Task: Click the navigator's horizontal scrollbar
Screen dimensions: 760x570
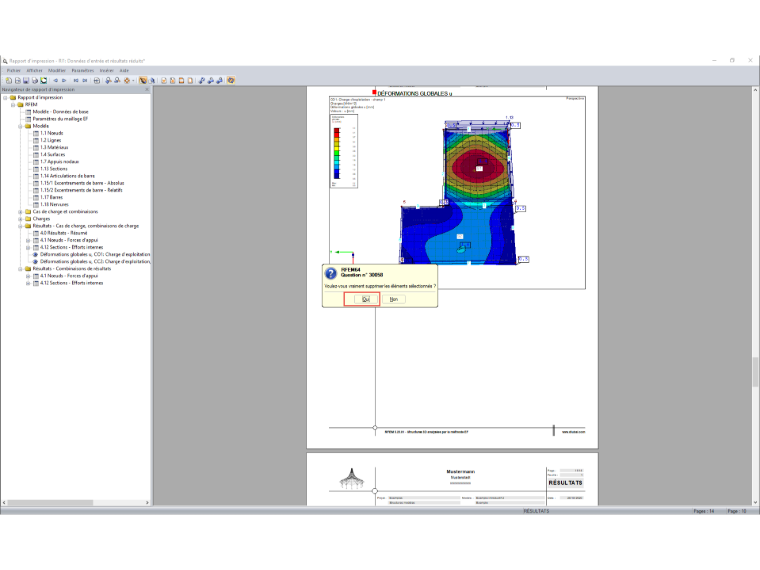Action: (x=75, y=503)
